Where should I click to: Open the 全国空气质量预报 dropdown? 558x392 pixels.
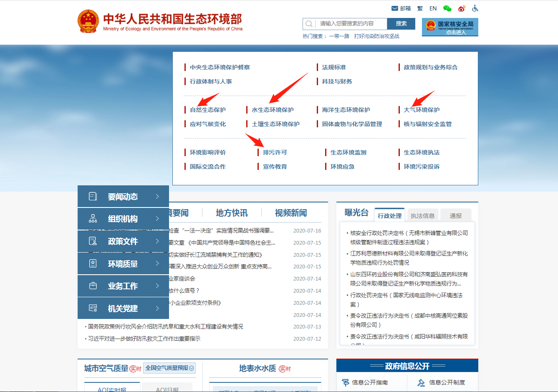(x=169, y=368)
